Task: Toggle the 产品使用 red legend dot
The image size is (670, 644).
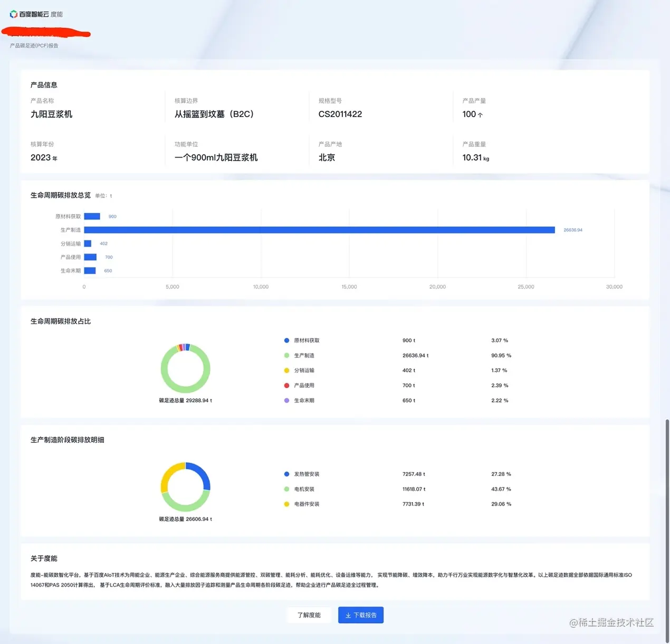Action: (x=286, y=386)
